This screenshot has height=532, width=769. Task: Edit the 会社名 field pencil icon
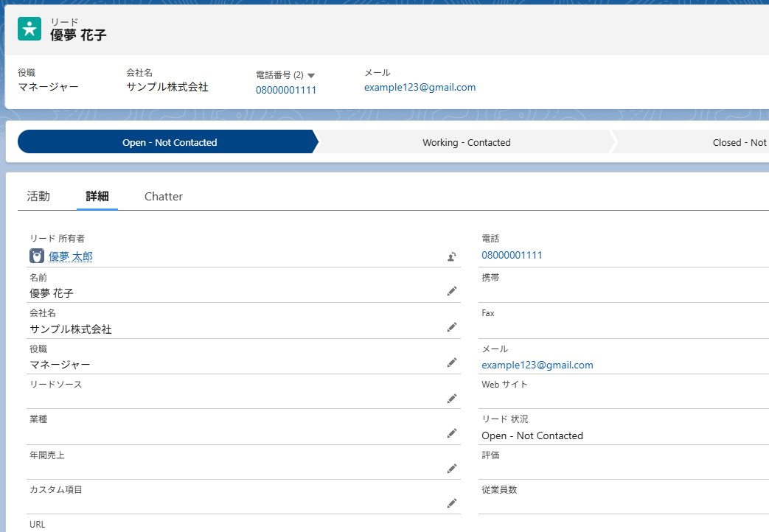[452, 327]
